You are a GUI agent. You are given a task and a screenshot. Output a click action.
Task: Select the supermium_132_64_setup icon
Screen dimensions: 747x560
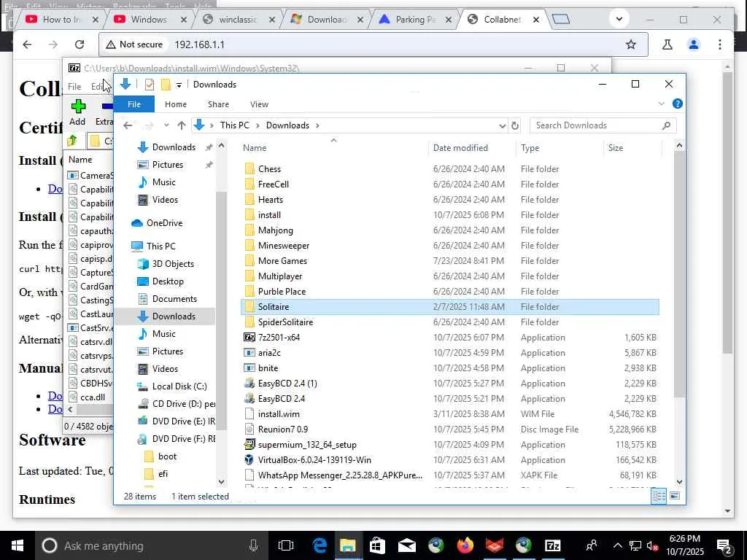click(x=249, y=445)
